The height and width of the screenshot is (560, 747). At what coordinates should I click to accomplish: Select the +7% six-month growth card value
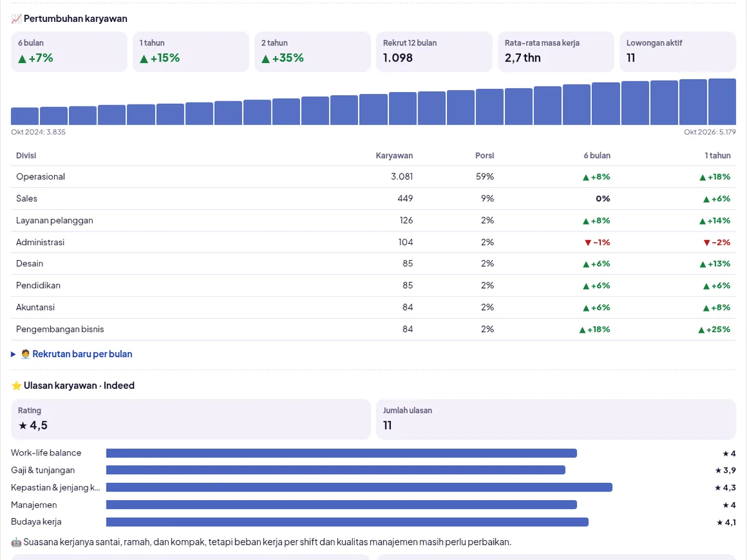[35, 58]
